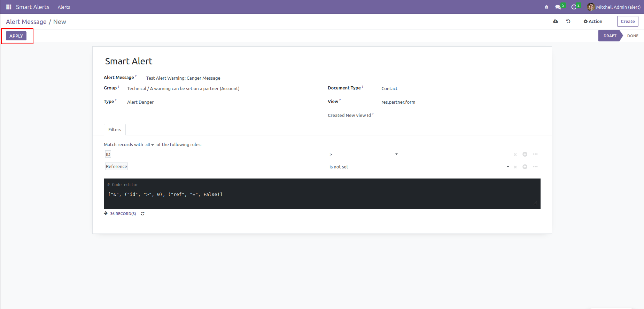The height and width of the screenshot is (309, 644).
Task: Click the View field res.partner.form
Action: (398, 102)
